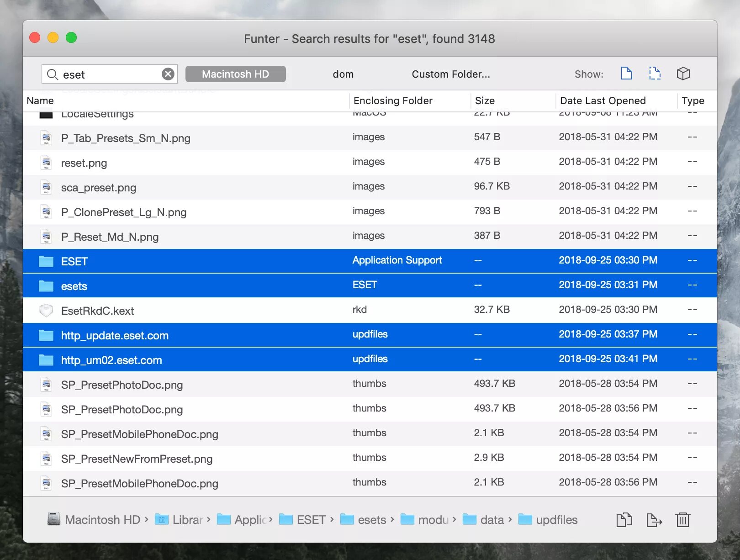This screenshot has height=560, width=740.
Task: Open modules folder in path bar
Action: coord(425,519)
